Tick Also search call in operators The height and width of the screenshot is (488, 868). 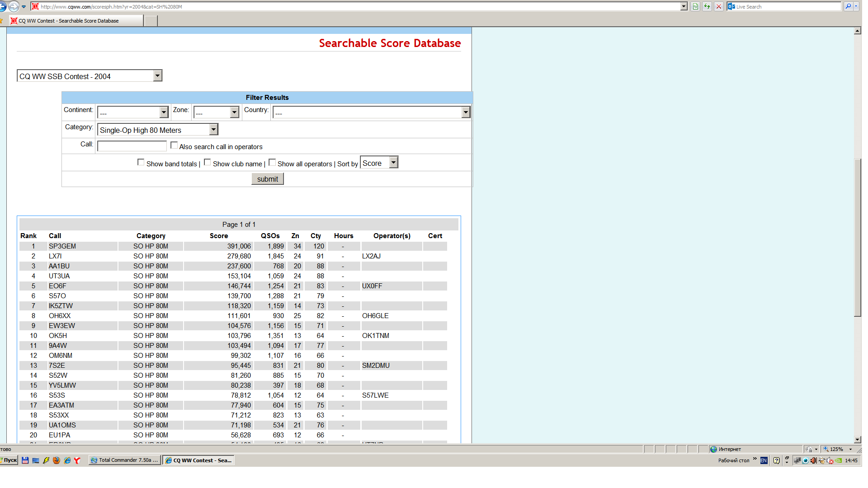pyautogui.click(x=174, y=145)
